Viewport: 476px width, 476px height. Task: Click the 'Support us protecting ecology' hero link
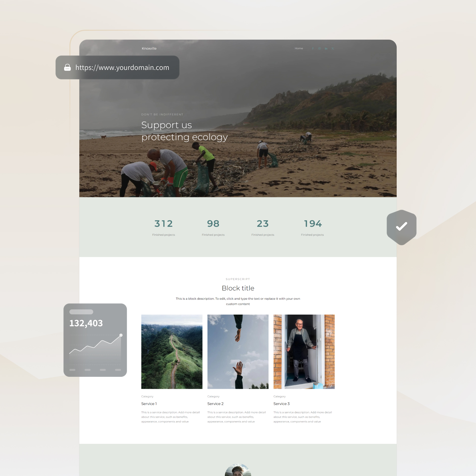click(x=185, y=131)
